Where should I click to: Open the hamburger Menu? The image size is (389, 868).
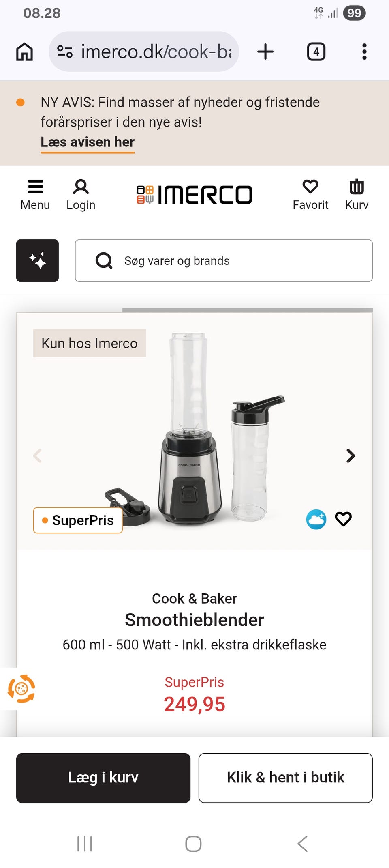(35, 195)
